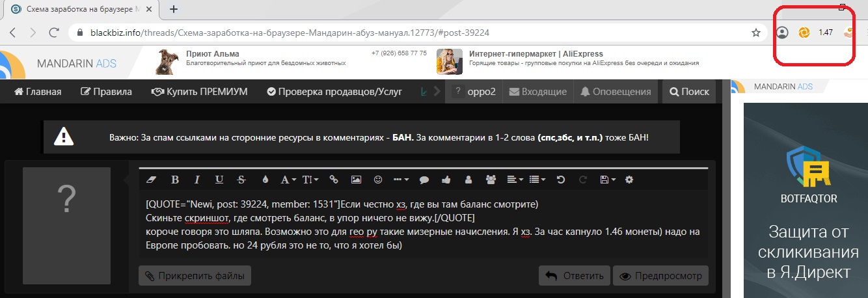Open the smilies emoji picker
The image size is (868, 298).
coord(378,180)
